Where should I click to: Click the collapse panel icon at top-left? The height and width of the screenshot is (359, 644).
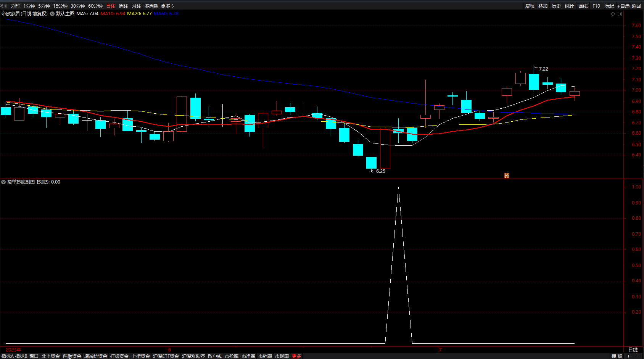3,6
